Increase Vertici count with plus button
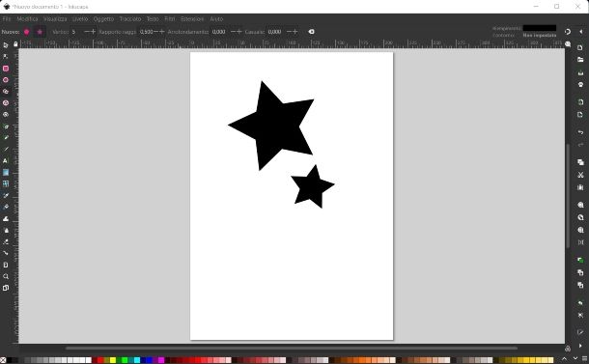589x364 pixels. coord(93,32)
